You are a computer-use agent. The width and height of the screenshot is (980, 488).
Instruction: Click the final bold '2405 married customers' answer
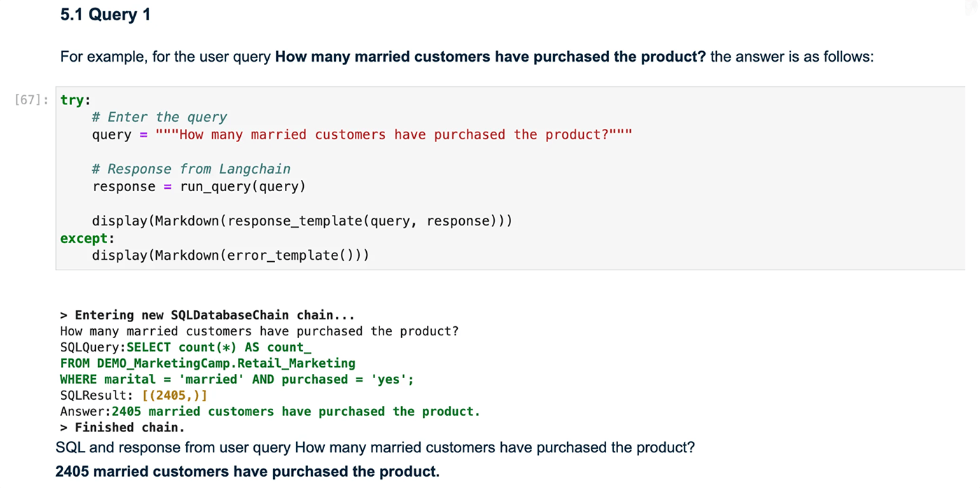(x=247, y=472)
